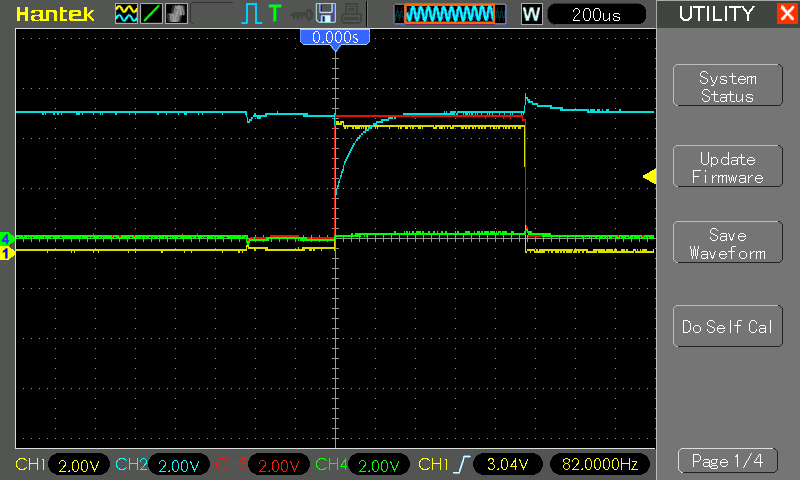This screenshot has height=480, width=800.
Task: Click the wave display mode icon
Action: point(126,14)
